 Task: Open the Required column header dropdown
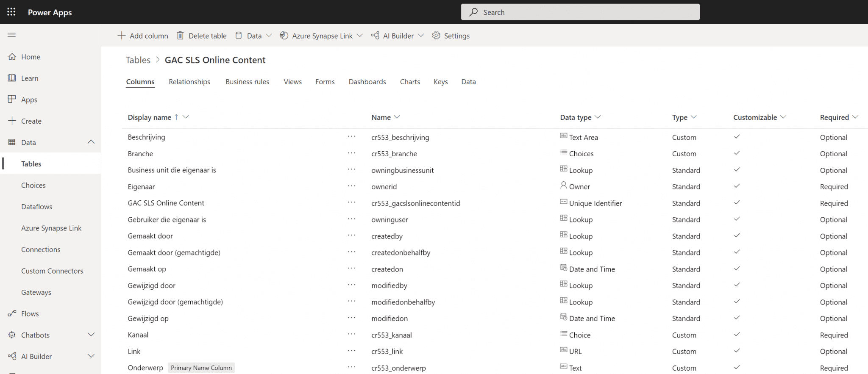click(x=855, y=117)
